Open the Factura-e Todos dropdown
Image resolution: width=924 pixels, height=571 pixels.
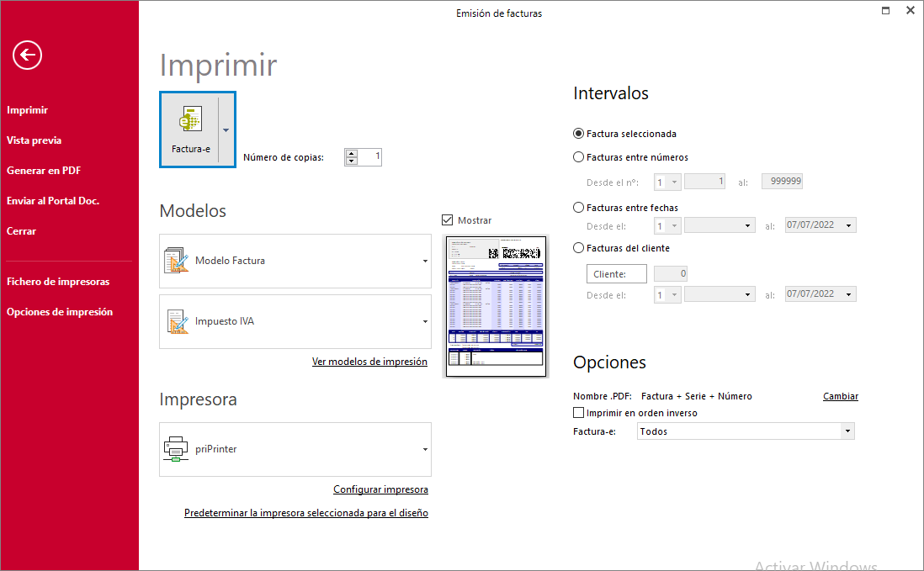point(847,431)
